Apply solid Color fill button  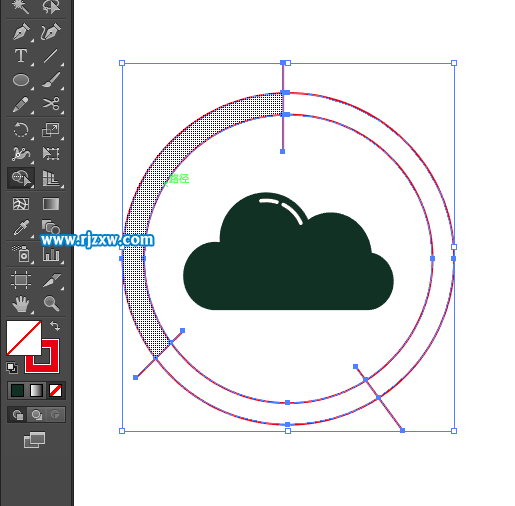point(17,390)
